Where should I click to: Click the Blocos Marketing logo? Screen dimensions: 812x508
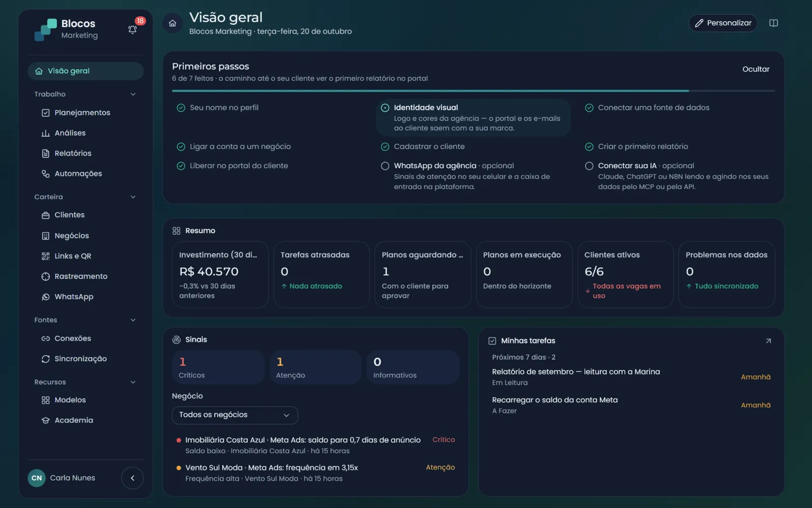[x=66, y=29]
